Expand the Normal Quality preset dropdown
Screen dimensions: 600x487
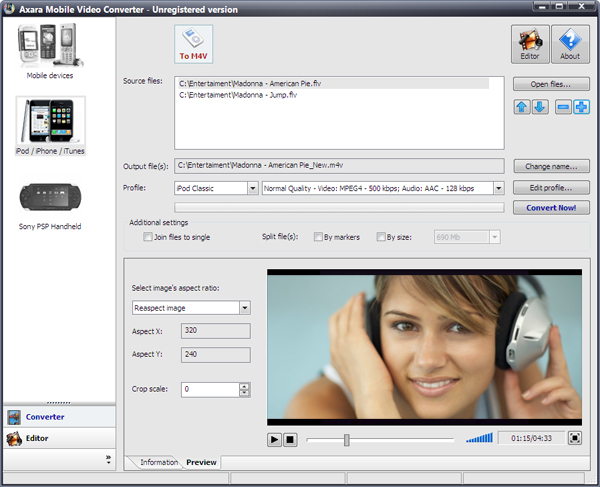497,188
